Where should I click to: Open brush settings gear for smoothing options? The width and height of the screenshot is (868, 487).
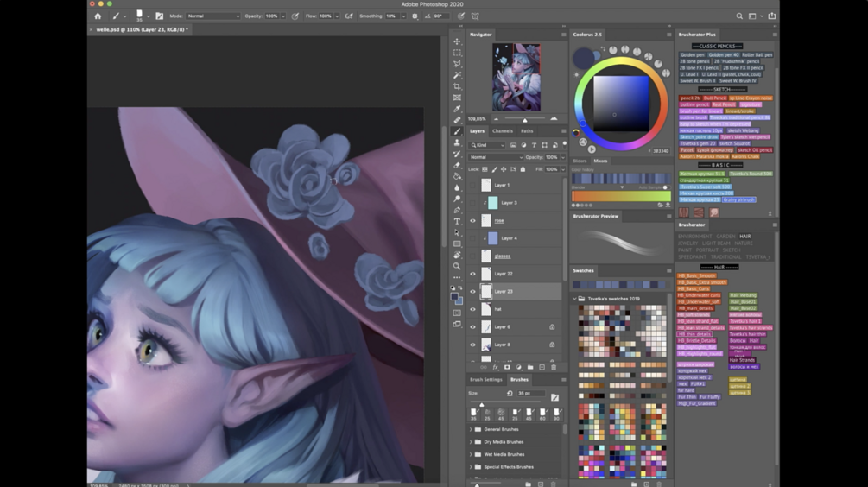pos(415,16)
